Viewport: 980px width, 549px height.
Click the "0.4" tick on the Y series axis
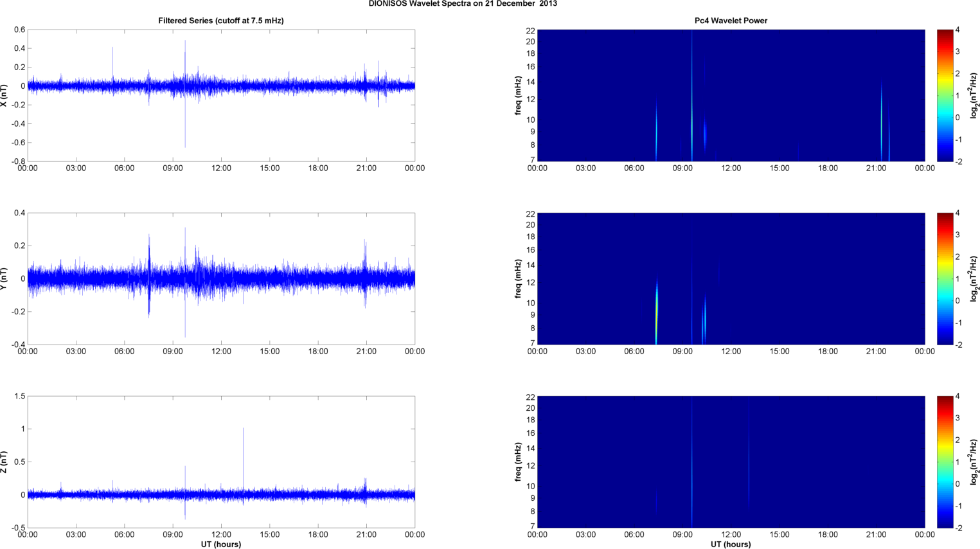point(20,213)
